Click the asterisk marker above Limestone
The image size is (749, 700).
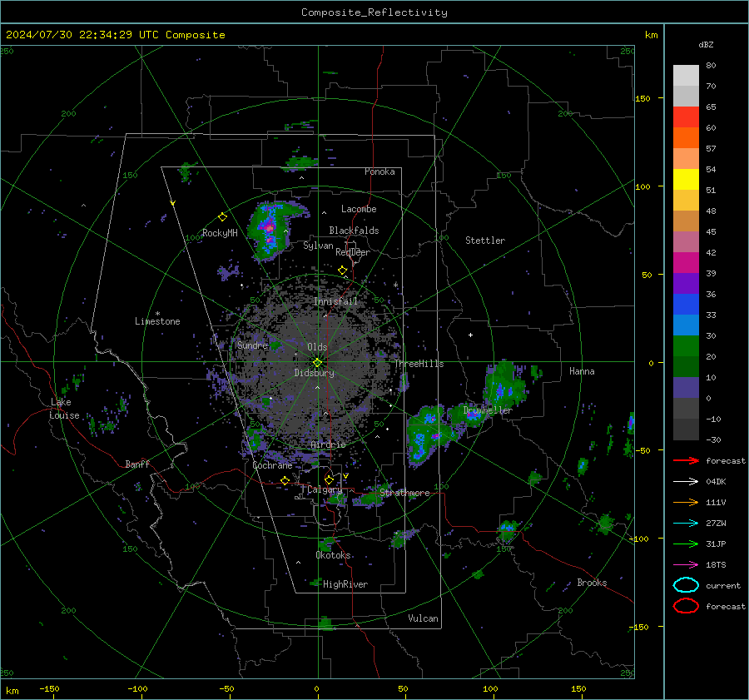click(x=157, y=314)
